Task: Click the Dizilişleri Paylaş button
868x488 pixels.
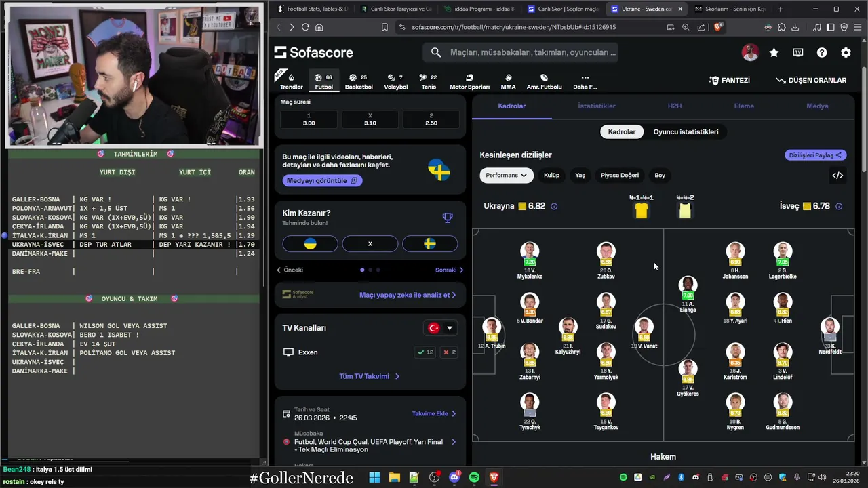Action: click(816, 155)
